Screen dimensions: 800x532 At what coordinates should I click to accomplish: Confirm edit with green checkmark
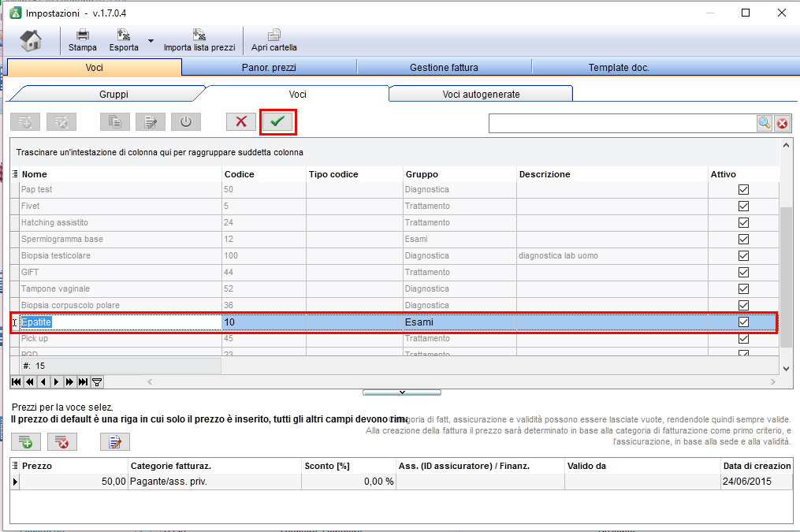tap(277, 122)
